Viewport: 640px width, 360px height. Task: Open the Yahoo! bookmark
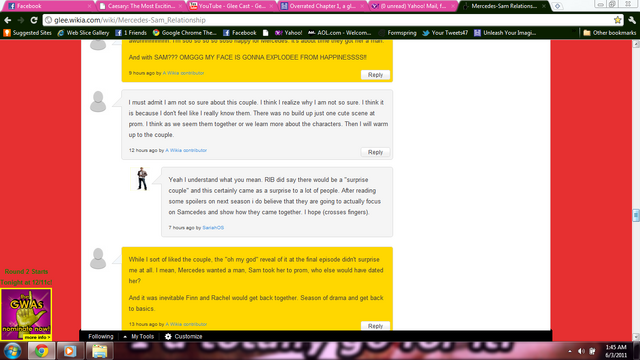[288, 33]
